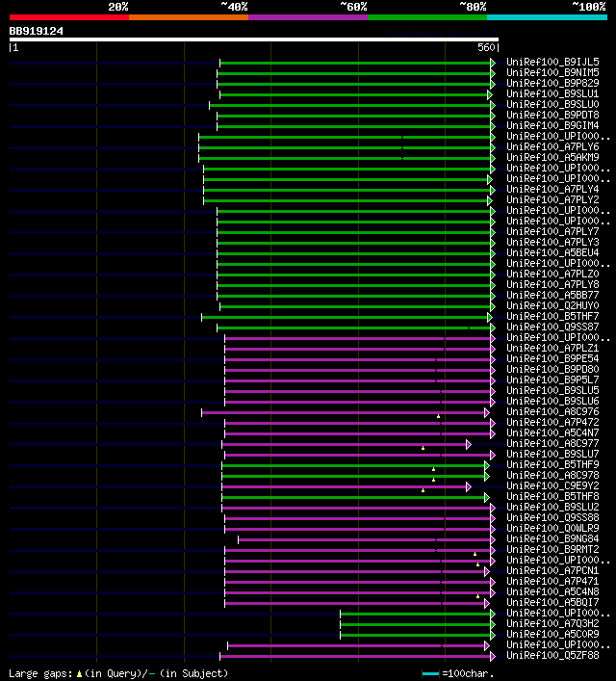Open the UniRef100_B5THF8 entry
Viewport: 616px width, 681px height.
552,496
